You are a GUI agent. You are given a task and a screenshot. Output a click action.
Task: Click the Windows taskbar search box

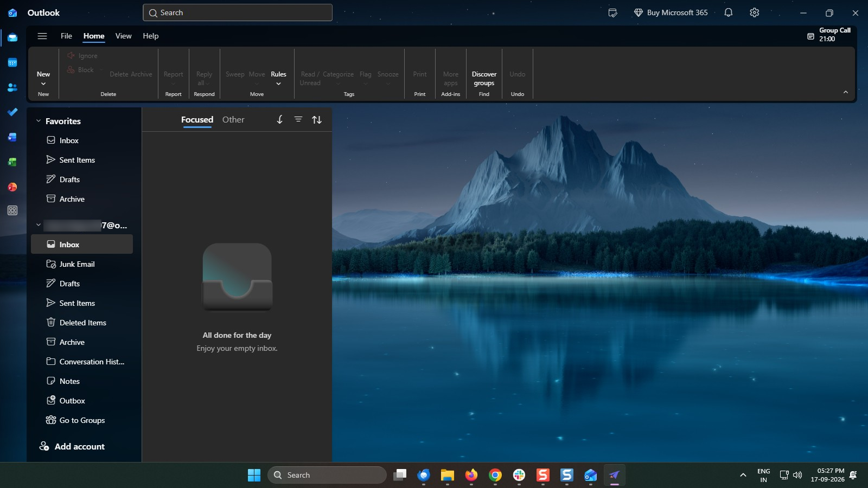pyautogui.click(x=327, y=475)
